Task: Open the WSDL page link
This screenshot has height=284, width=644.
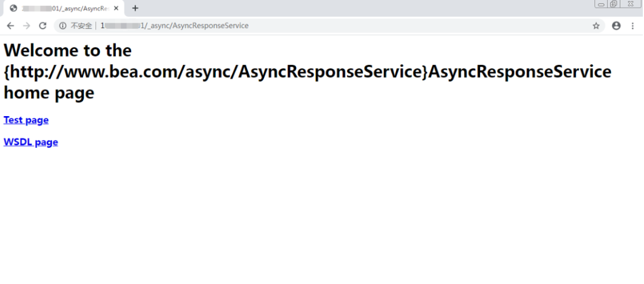Action: pyautogui.click(x=31, y=142)
